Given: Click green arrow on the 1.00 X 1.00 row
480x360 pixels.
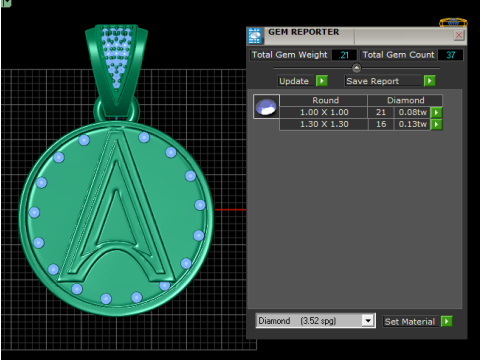Looking at the screenshot, I should pos(436,112).
